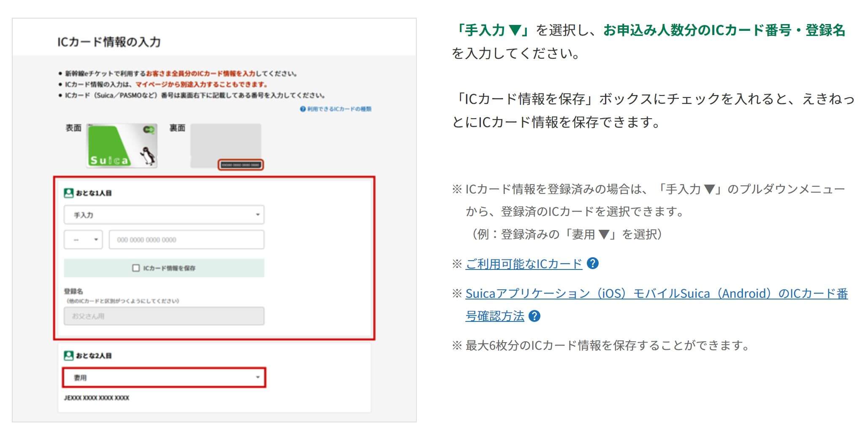Click the 登録名 input field
868x430 pixels.
[x=164, y=316]
